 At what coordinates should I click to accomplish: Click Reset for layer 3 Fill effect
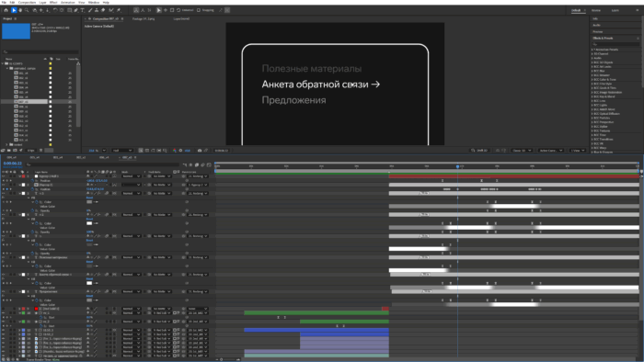[x=89, y=198]
